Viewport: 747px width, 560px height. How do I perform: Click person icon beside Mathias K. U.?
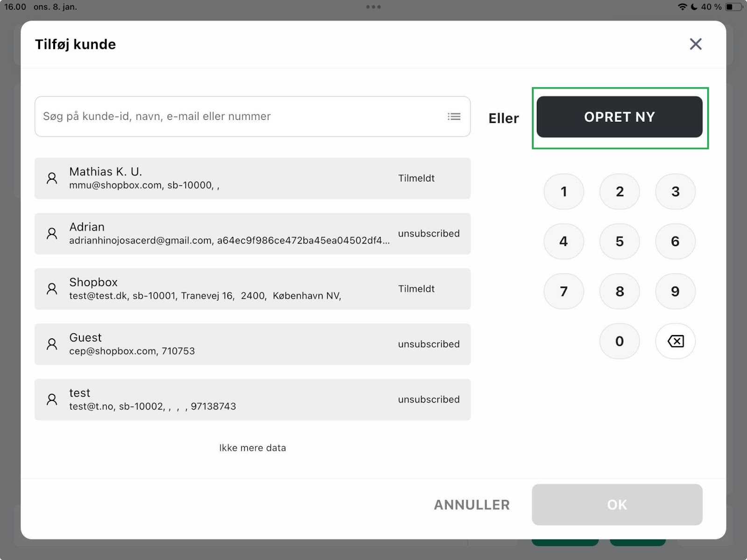tap(52, 178)
